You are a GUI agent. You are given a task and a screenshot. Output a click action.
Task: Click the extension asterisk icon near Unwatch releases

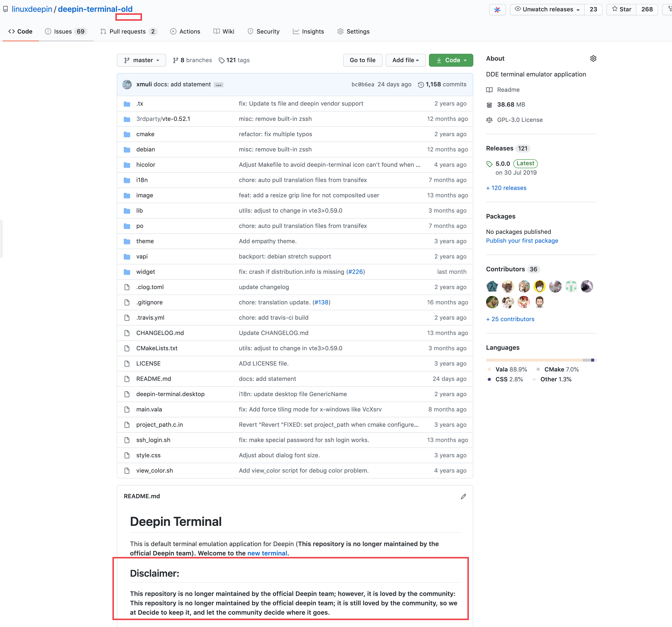[x=497, y=9]
